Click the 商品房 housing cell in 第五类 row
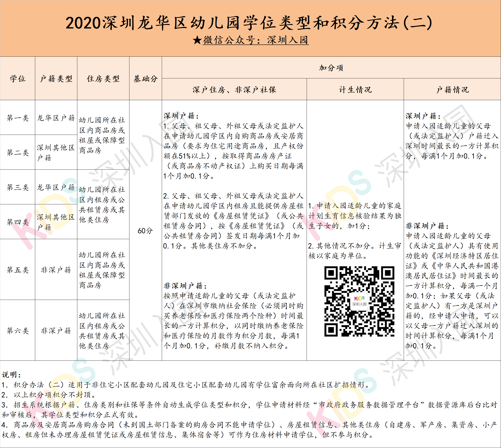The height and width of the screenshot is (448, 501). tap(103, 269)
